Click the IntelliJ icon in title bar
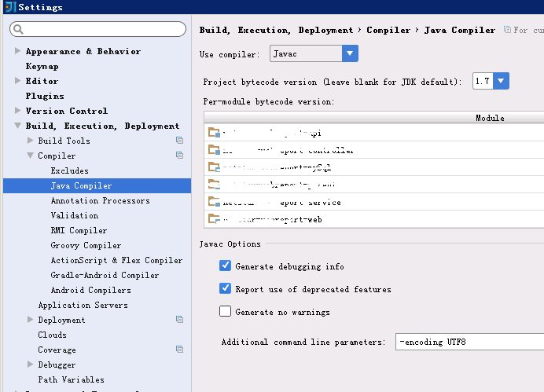 point(9,6)
